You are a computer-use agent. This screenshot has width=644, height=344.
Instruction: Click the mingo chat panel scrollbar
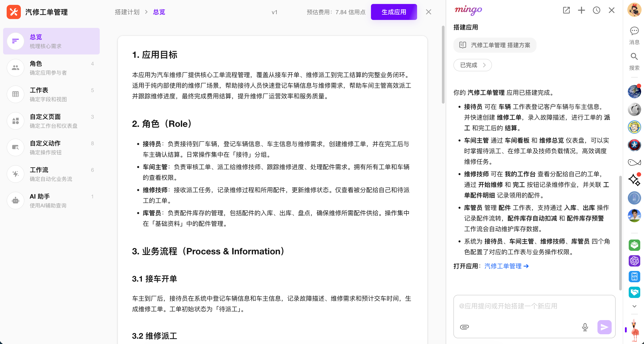click(620, 233)
